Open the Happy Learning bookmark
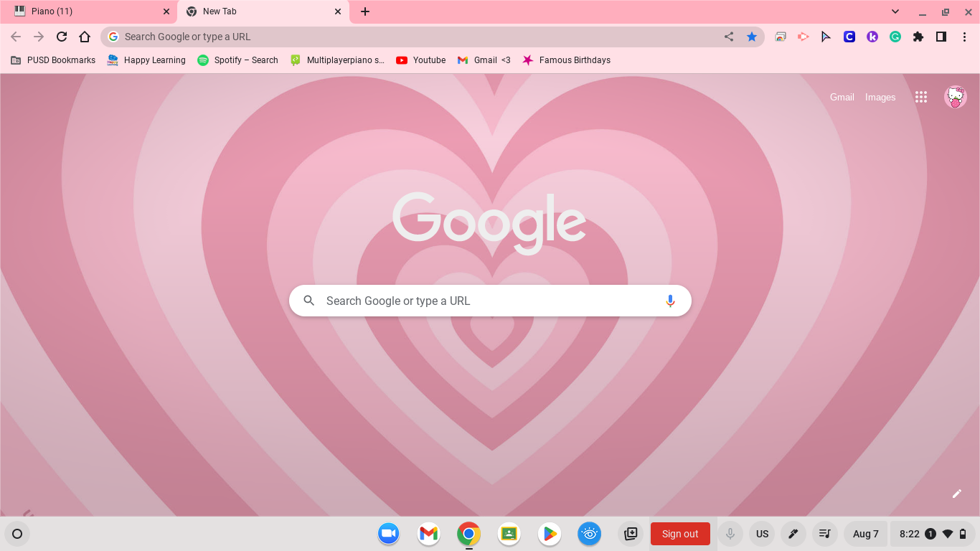The width and height of the screenshot is (980, 551). (x=146, y=60)
